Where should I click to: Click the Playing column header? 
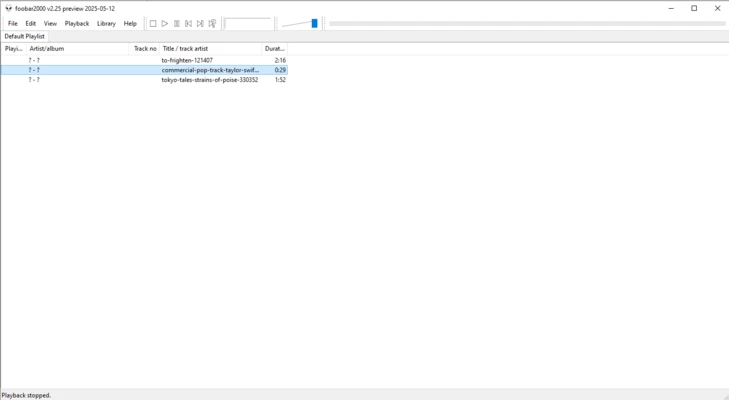[13, 48]
